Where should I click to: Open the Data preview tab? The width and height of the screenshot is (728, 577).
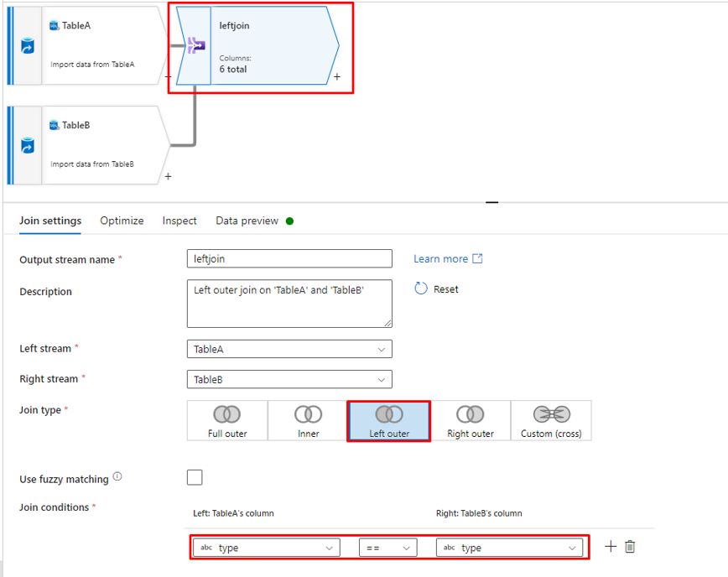click(x=247, y=221)
